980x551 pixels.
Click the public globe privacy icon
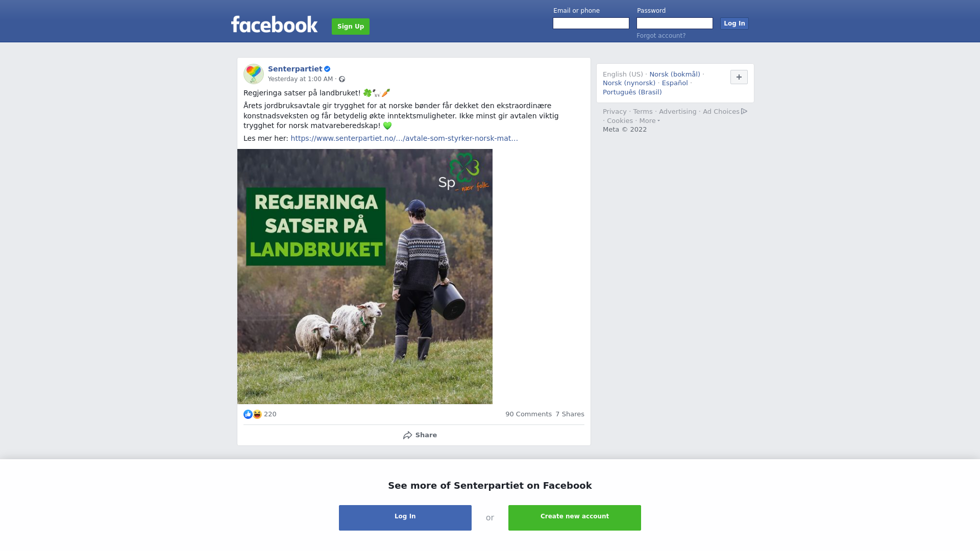click(x=342, y=79)
